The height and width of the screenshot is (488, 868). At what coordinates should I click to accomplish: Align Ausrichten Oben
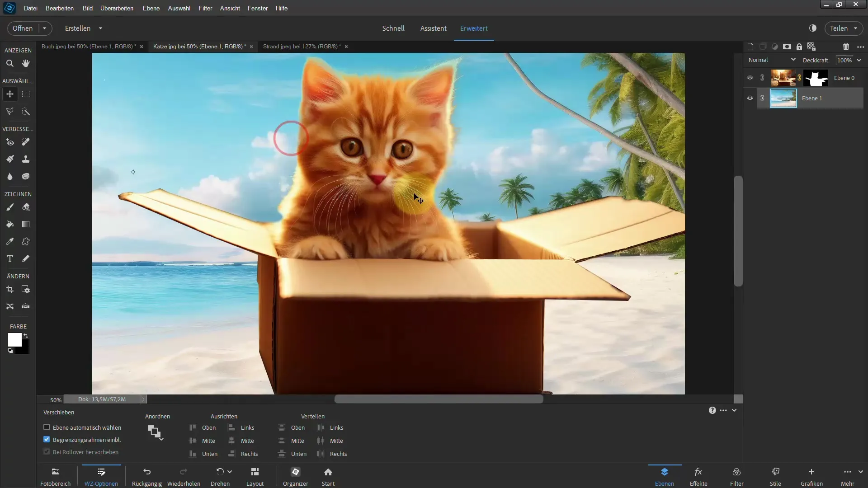pos(203,427)
